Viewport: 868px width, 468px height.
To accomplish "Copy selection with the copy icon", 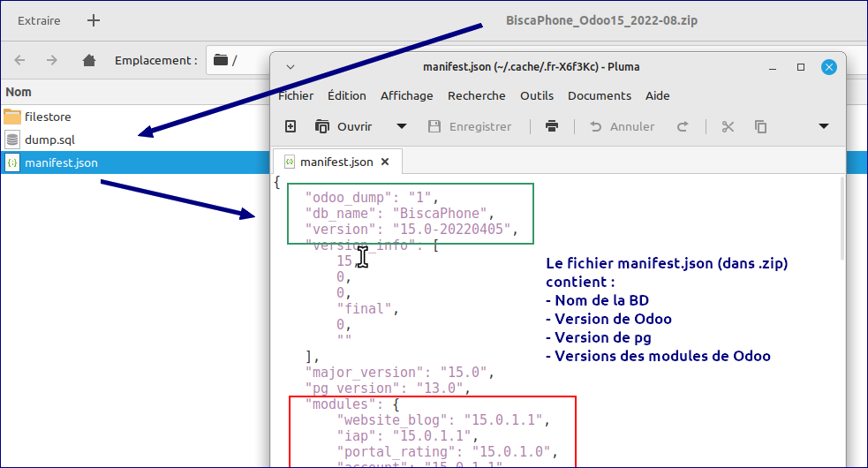I will pos(760,126).
